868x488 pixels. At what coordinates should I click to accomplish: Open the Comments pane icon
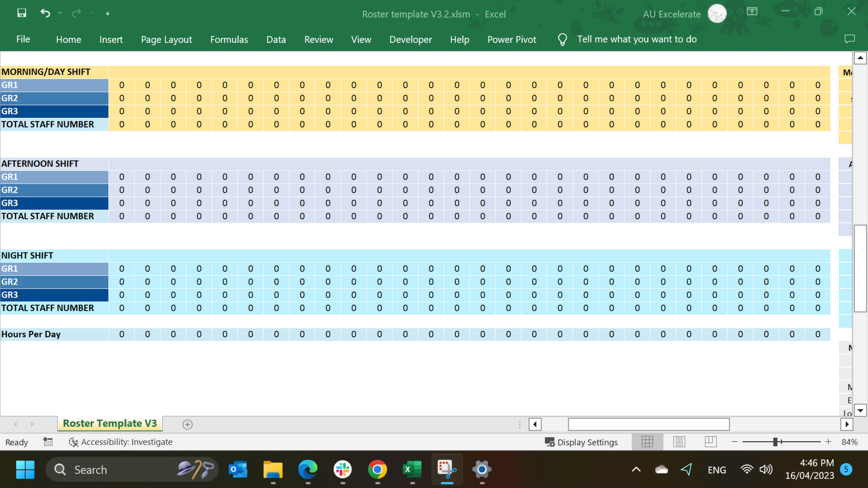(849, 39)
